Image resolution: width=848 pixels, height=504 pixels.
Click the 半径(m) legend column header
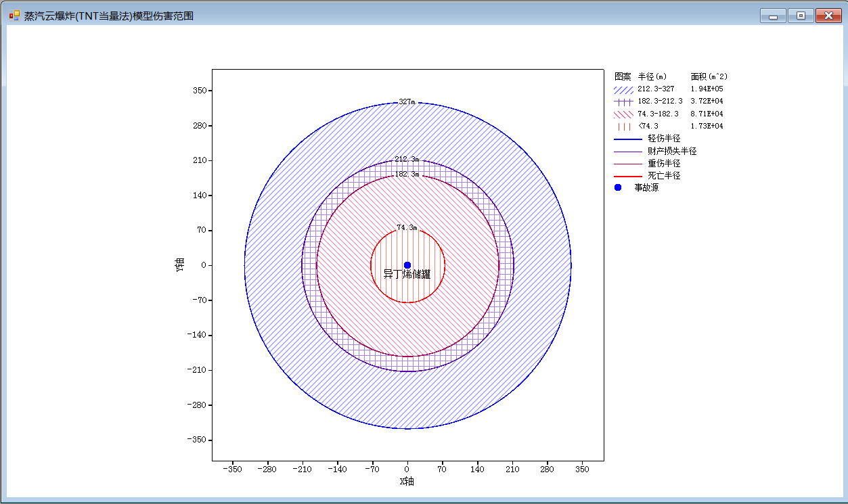click(652, 76)
